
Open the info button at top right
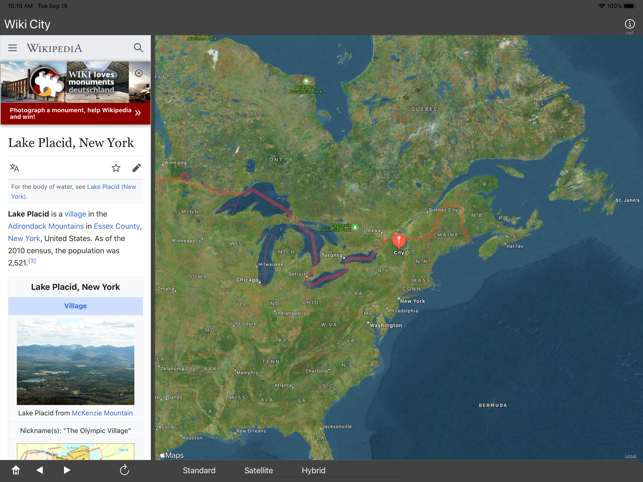point(629,24)
